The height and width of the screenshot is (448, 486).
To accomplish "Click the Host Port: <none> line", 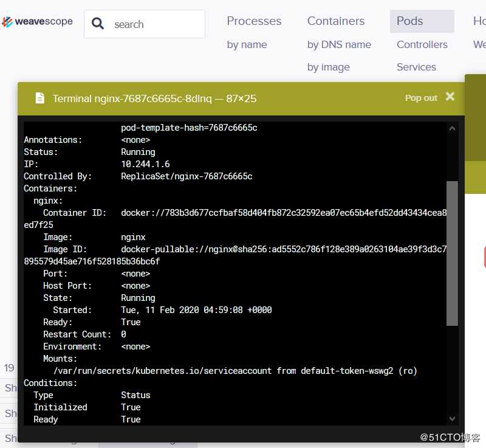I will point(97,286).
